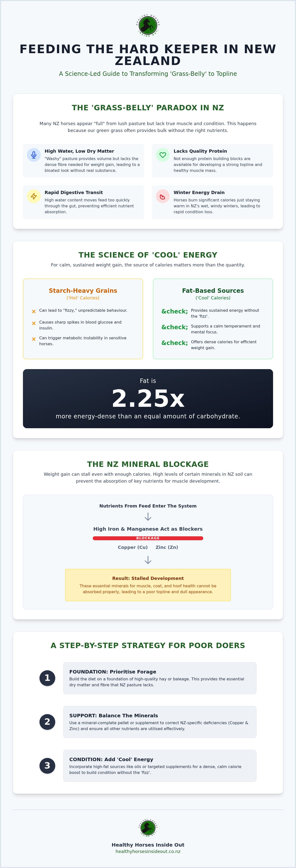This screenshot has height=868, width=296.
Task: Click the down arrow below Copper and Zinc
Action: [x=148, y=560]
